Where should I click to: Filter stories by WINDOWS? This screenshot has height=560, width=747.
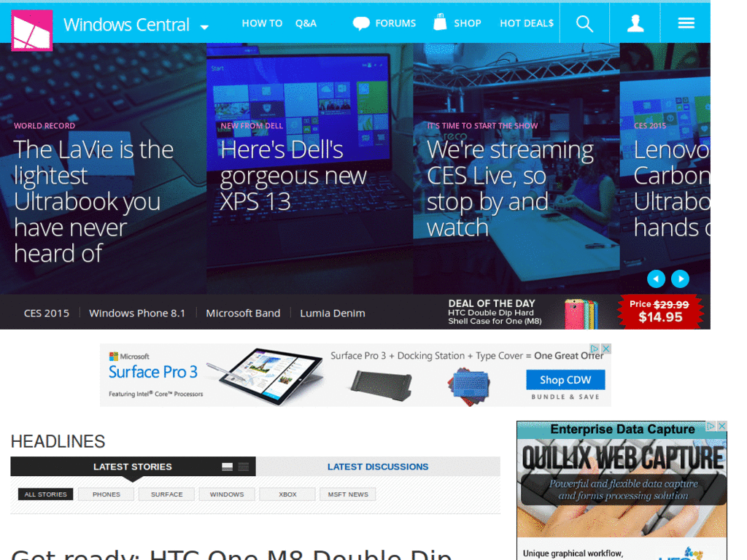pyautogui.click(x=227, y=494)
